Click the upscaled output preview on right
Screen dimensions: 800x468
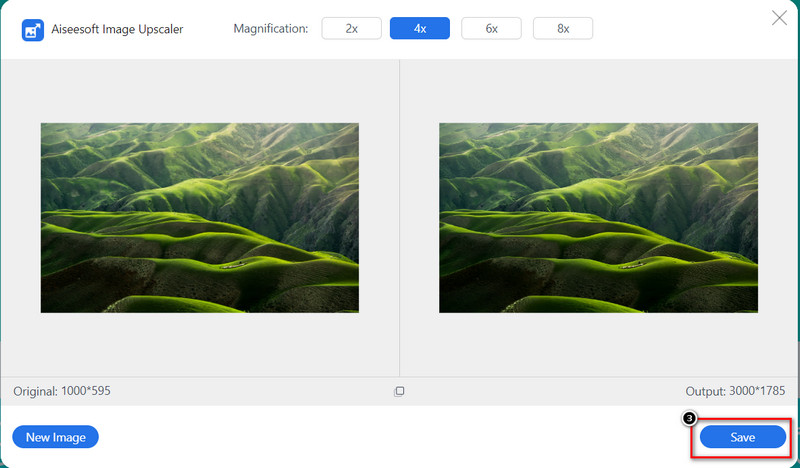pyautogui.click(x=598, y=217)
